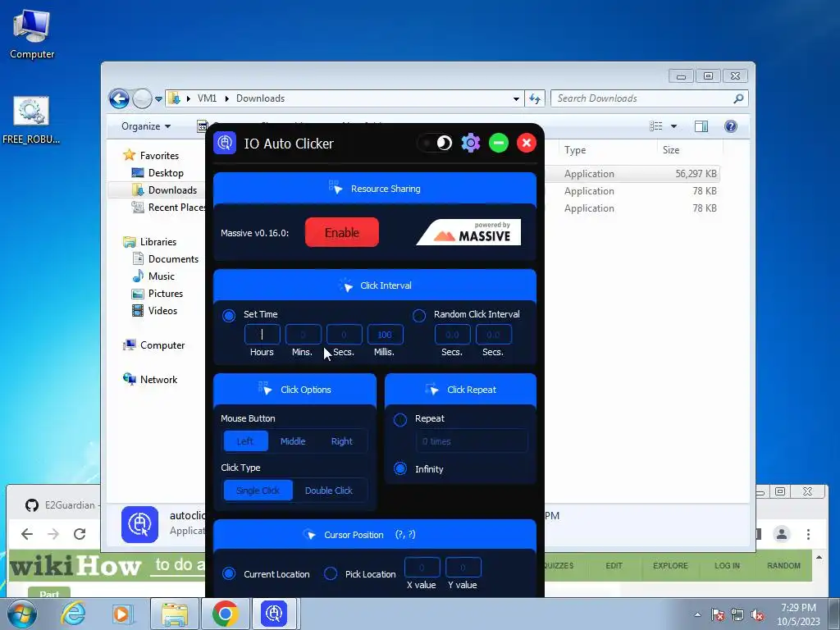Click the powered by Massive logo
The image size is (840, 630).
click(x=468, y=232)
